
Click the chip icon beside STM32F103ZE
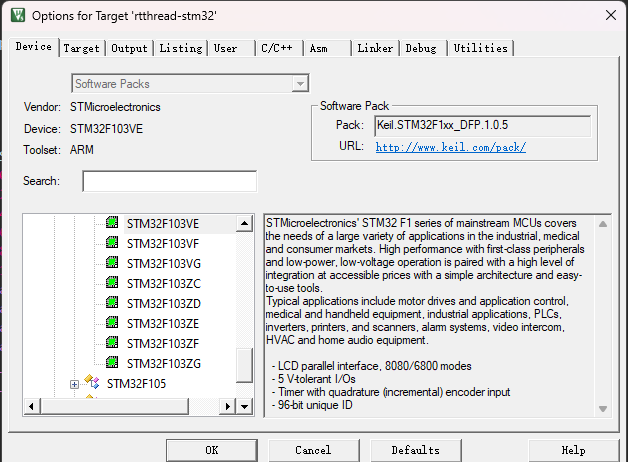(x=112, y=323)
